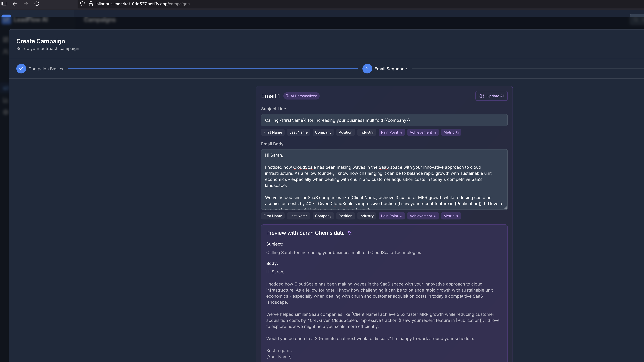Click inside the Email Body text area
This screenshot has width=644, height=362.
[384, 179]
